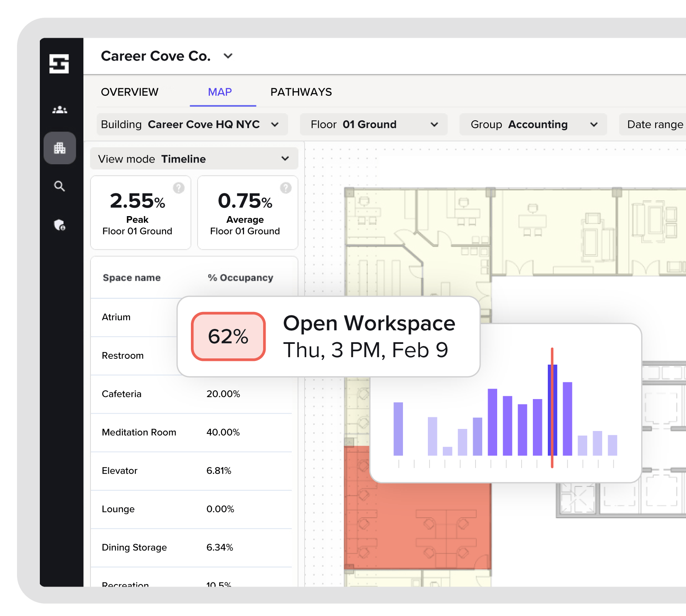
Task: Open the Building Career Cove HQ NYC dropdown
Action: coord(192,124)
